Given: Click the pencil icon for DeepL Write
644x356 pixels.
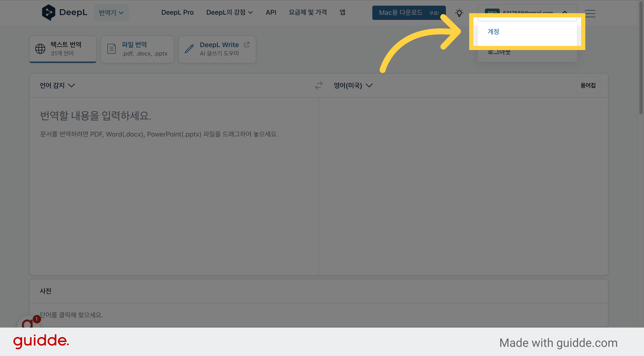Looking at the screenshot, I should pos(189,49).
